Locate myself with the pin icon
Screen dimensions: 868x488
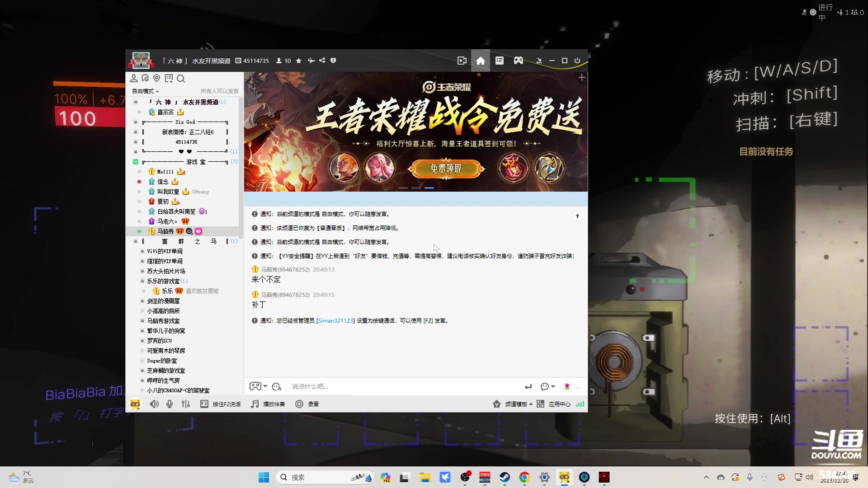(157, 78)
